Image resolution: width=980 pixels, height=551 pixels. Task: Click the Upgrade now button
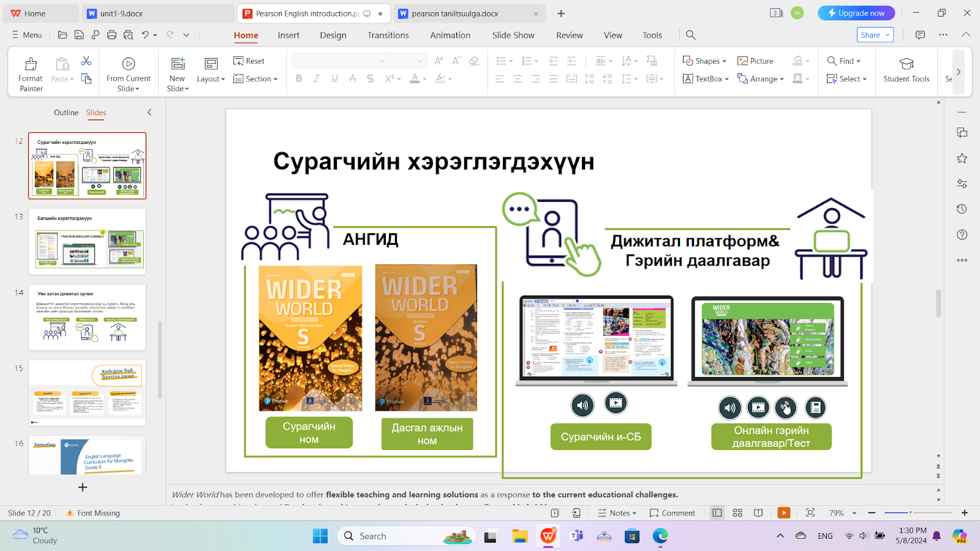pyautogui.click(x=856, y=13)
